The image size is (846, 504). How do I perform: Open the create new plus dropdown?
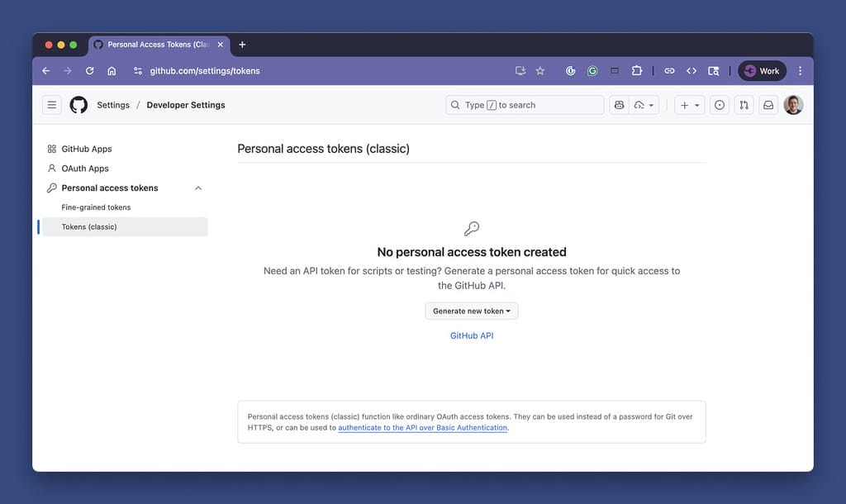click(689, 105)
